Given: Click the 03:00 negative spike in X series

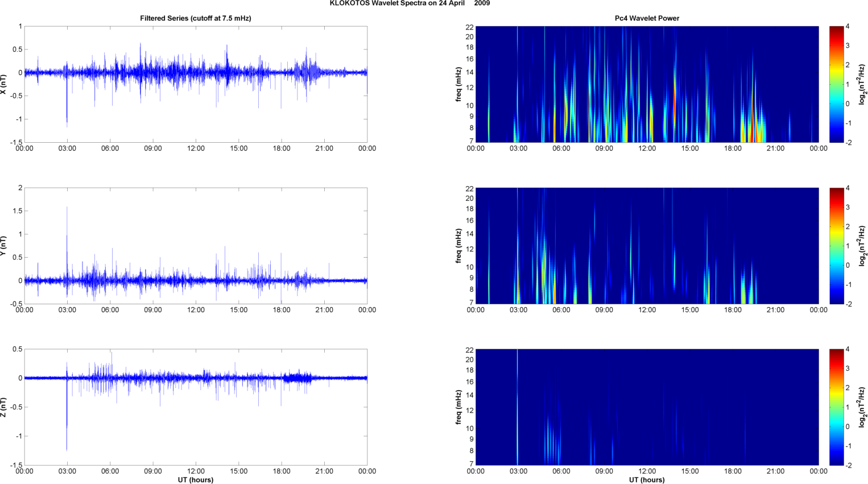Looking at the screenshot, I should (67, 108).
